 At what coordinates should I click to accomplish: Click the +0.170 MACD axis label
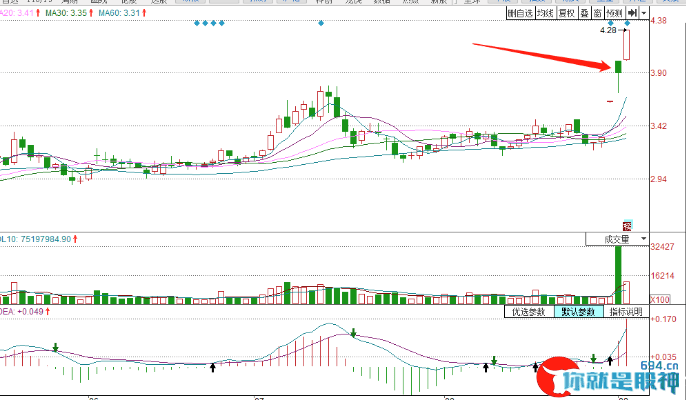click(x=664, y=319)
